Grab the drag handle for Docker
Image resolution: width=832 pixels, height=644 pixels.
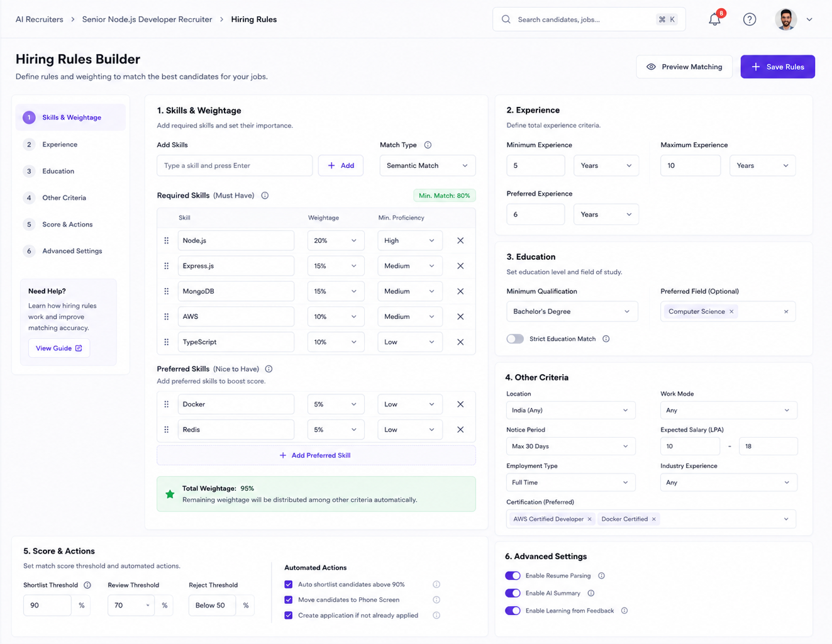coord(167,404)
